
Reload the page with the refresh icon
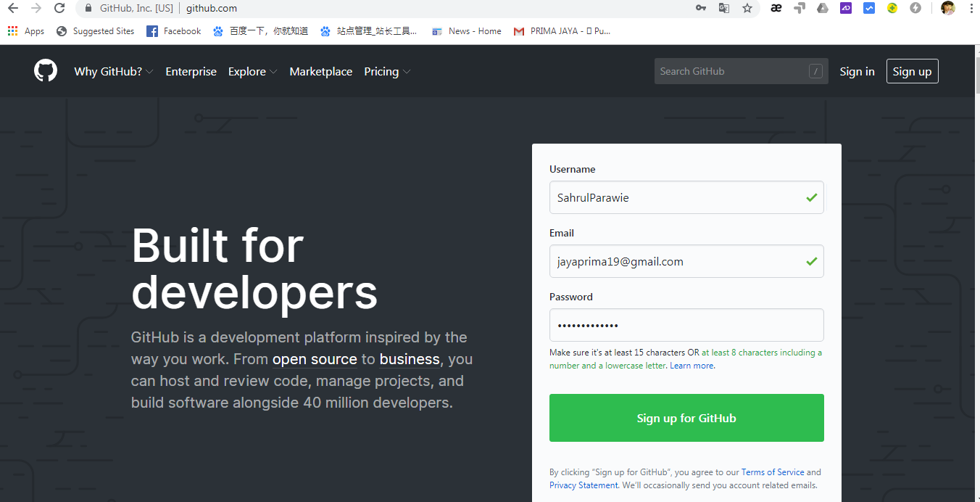point(60,8)
